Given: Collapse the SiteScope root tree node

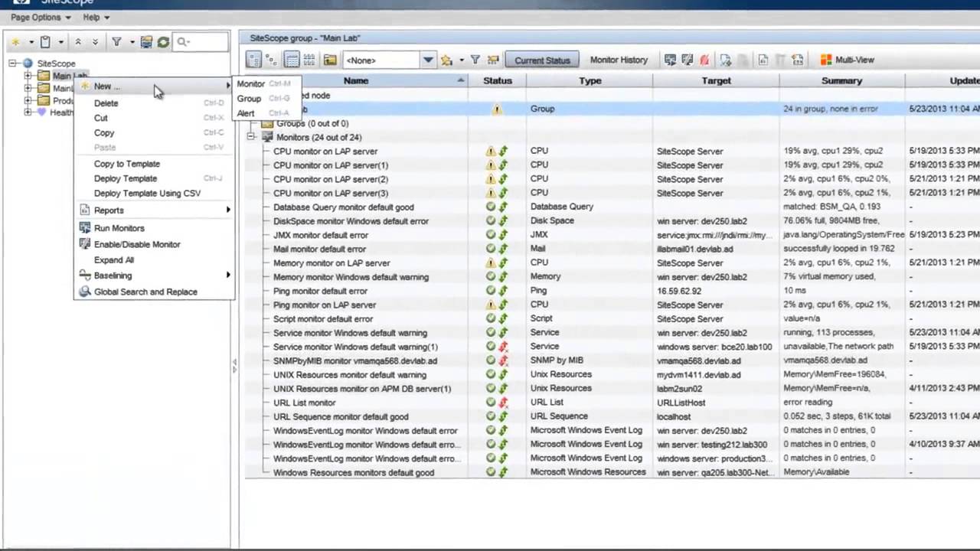Looking at the screenshot, I should coord(13,64).
